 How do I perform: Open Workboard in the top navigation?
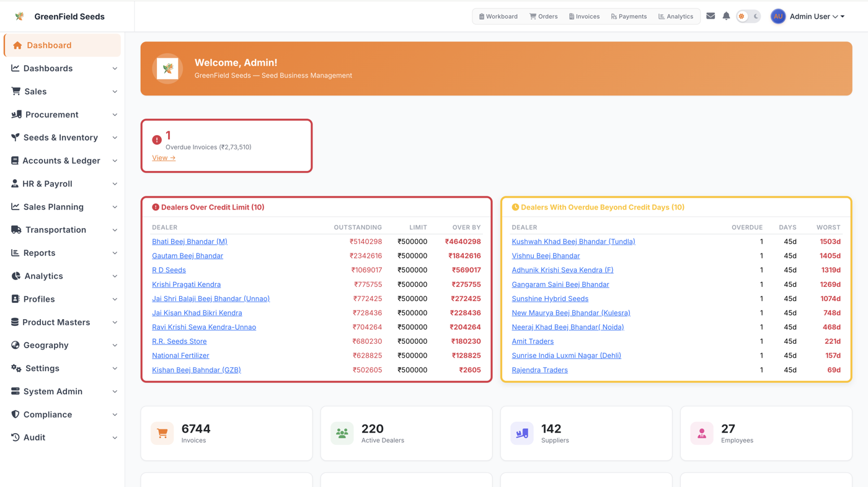coord(498,16)
